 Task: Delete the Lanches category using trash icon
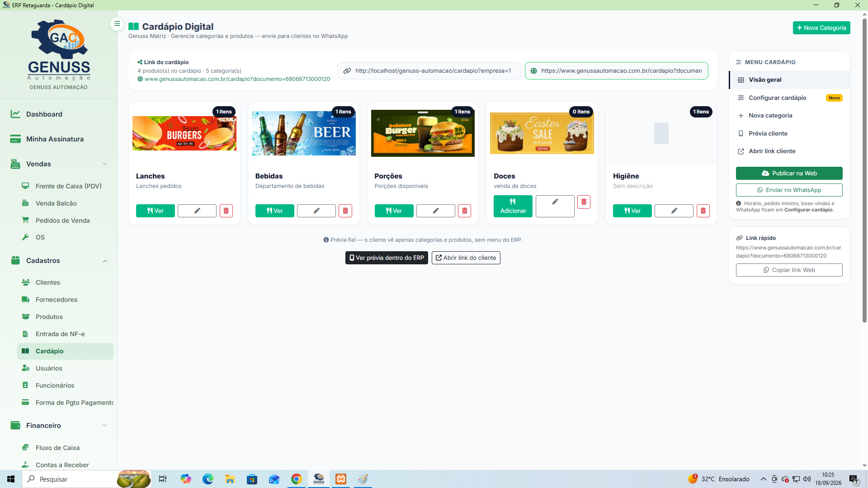pos(226,211)
